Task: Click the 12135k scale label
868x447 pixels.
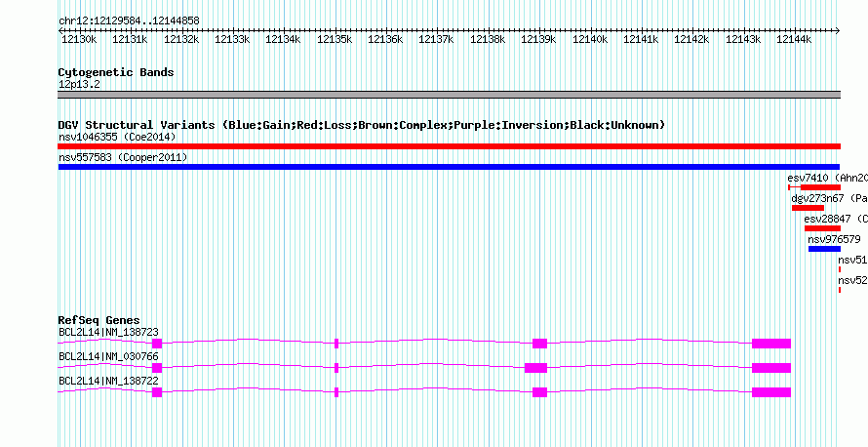Action: pos(334,39)
